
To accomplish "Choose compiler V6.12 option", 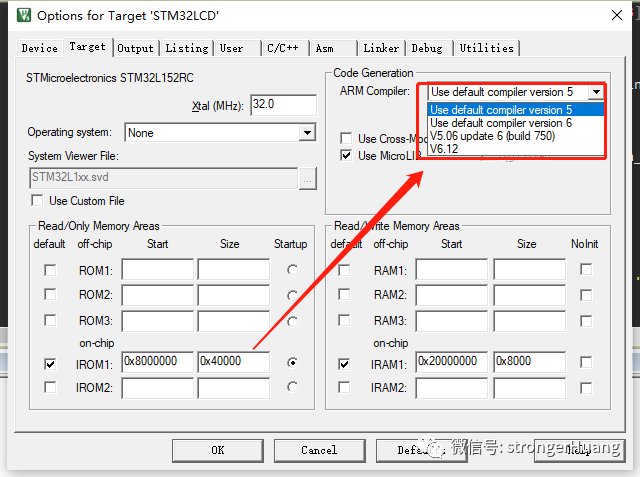I will point(516,149).
